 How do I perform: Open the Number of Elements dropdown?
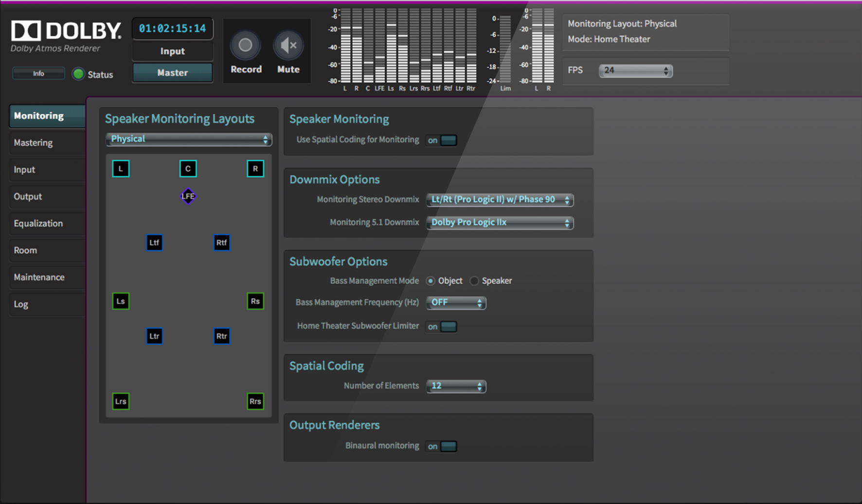click(455, 386)
